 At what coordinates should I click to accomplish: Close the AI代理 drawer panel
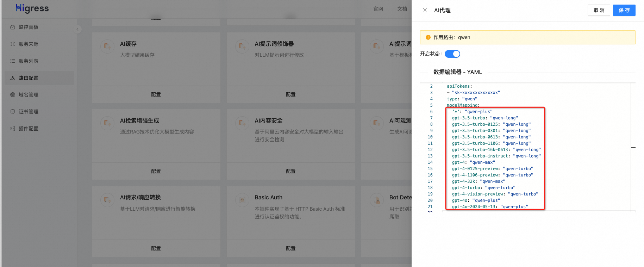pyautogui.click(x=425, y=11)
